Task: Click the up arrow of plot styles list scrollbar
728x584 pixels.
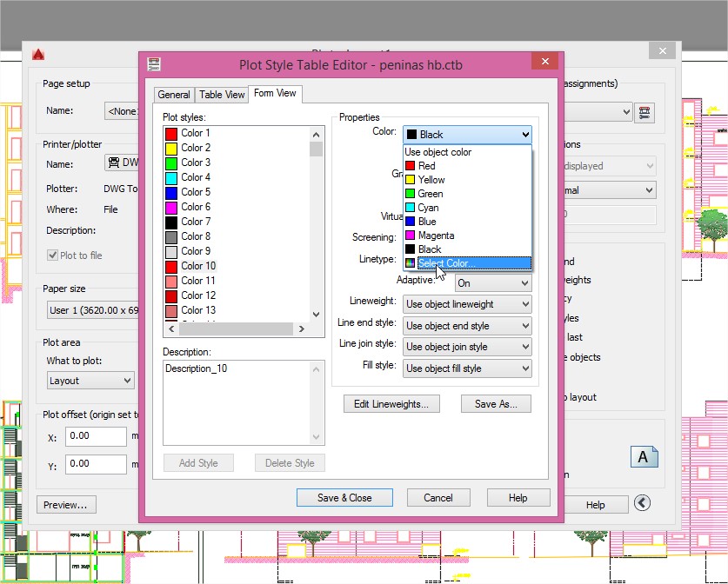Action: coord(317,135)
